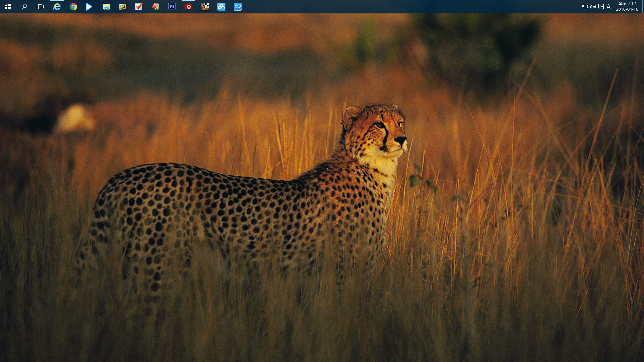
Task: Open the blue play-arrow media player icon
Action: (x=89, y=7)
